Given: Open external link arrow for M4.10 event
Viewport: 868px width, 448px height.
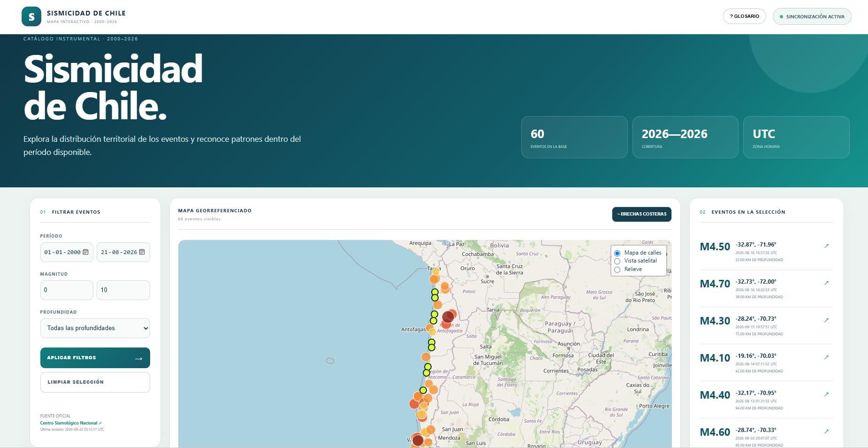Looking at the screenshot, I should (826, 357).
